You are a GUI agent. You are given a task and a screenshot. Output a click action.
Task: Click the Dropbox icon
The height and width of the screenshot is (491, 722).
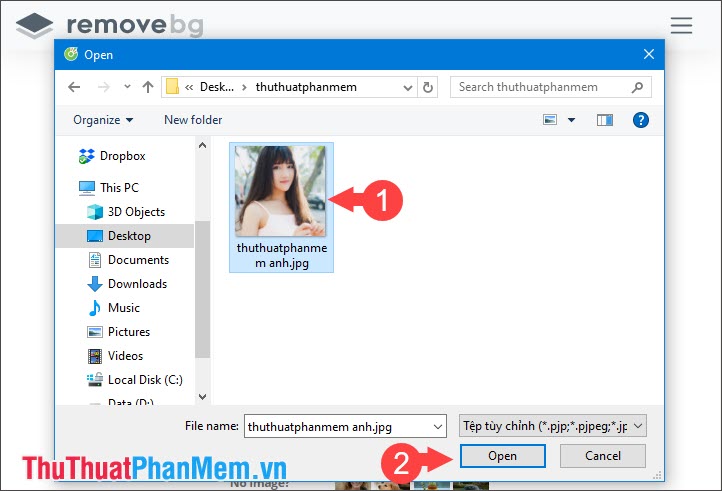pyautogui.click(x=86, y=156)
